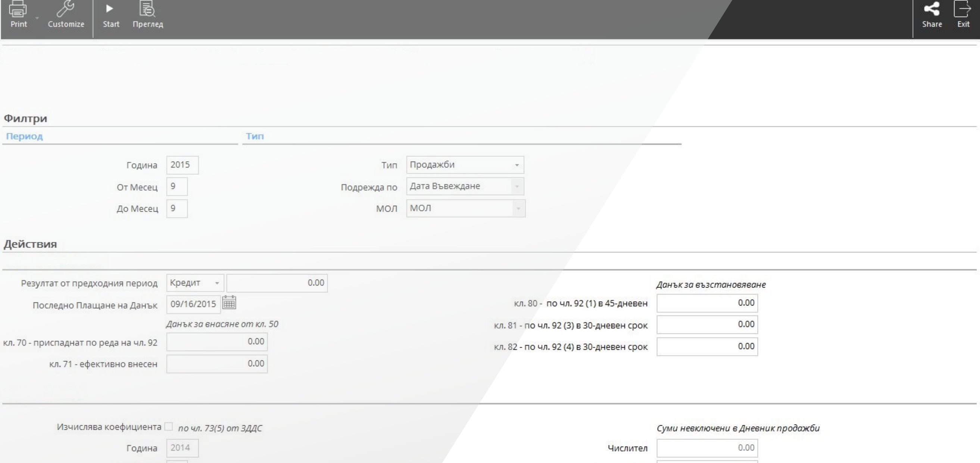Expand the Тип dropdown showing Продажби
Screen dimensions: 980x463
(516, 165)
